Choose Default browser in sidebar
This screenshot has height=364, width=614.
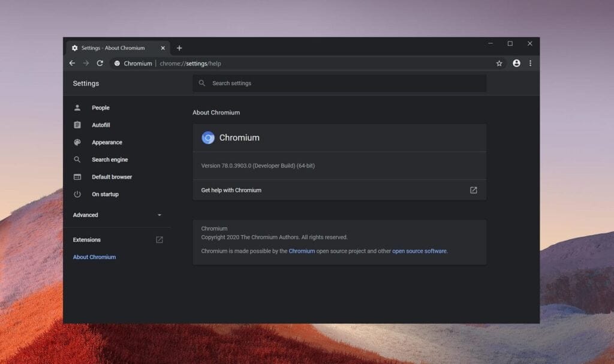[x=112, y=178]
